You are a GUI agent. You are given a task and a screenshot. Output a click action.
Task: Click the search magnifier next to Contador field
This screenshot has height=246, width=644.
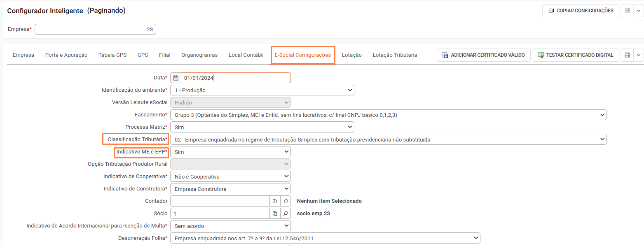tap(286, 201)
